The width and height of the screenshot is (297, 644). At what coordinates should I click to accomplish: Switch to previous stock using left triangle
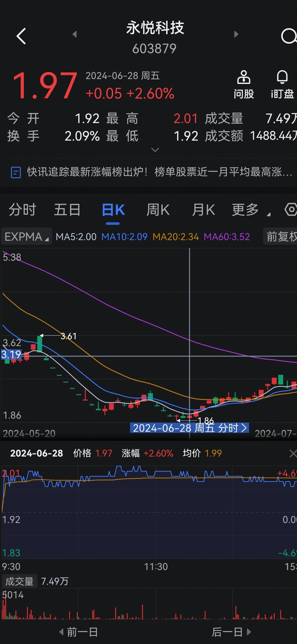74,34
